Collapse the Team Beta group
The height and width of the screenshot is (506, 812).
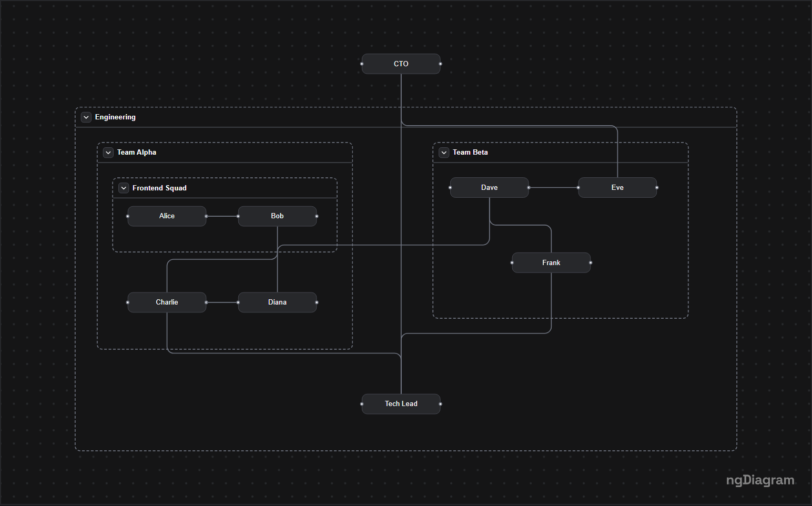coord(444,153)
